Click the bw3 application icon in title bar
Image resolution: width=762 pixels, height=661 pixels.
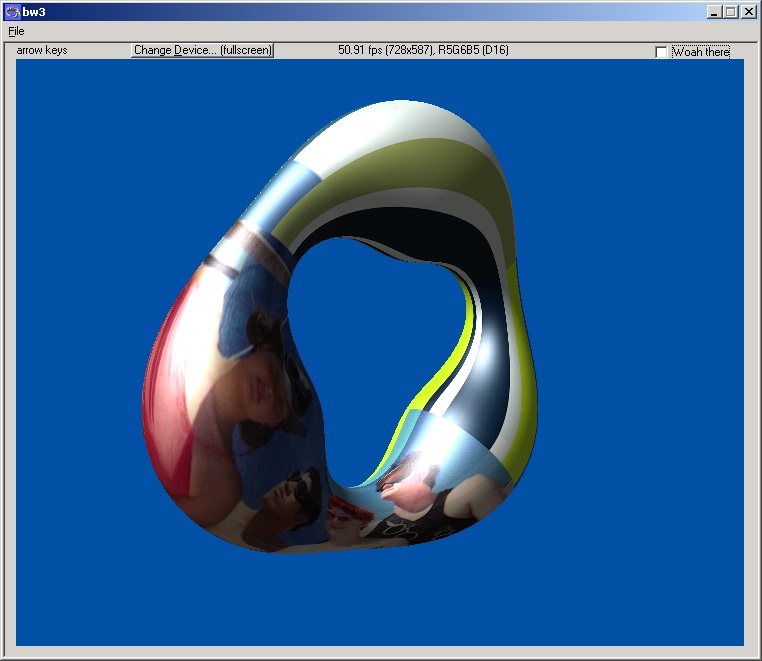(x=12, y=12)
